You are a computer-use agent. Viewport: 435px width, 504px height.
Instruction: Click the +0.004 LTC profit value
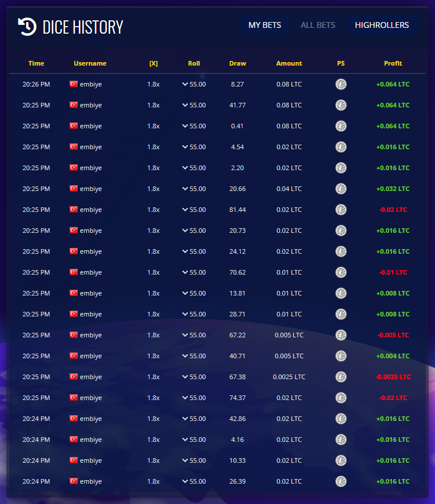pos(393,356)
